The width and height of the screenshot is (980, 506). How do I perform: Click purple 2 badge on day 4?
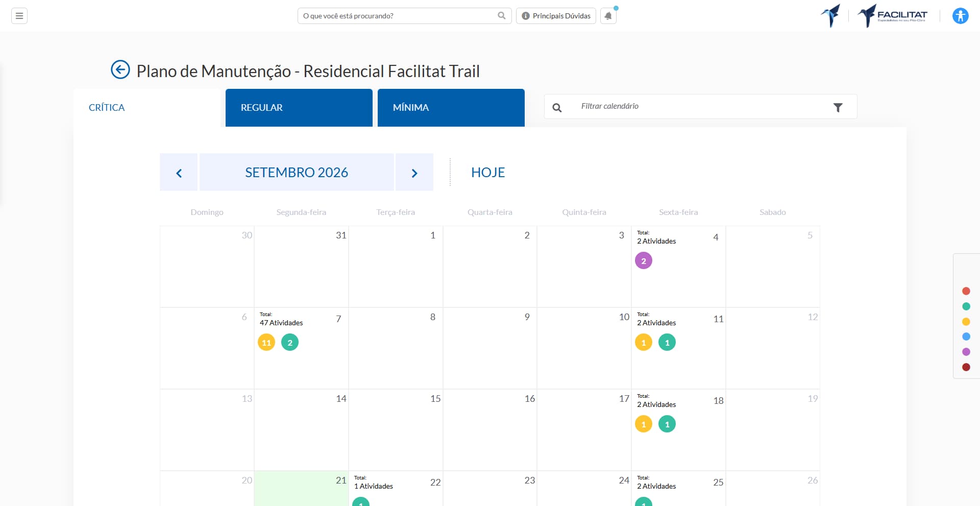tap(644, 261)
